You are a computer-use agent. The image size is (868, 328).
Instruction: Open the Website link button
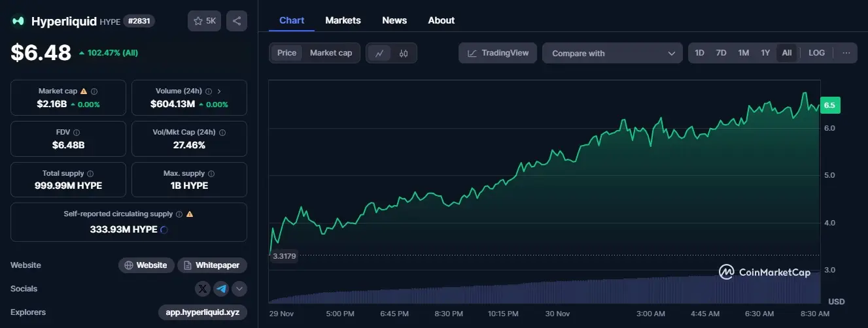(x=147, y=265)
